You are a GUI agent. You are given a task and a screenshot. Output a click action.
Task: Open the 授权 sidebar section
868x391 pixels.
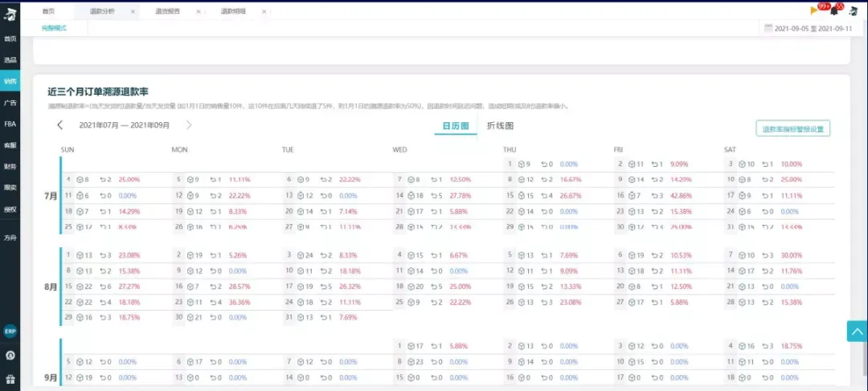tap(10, 210)
